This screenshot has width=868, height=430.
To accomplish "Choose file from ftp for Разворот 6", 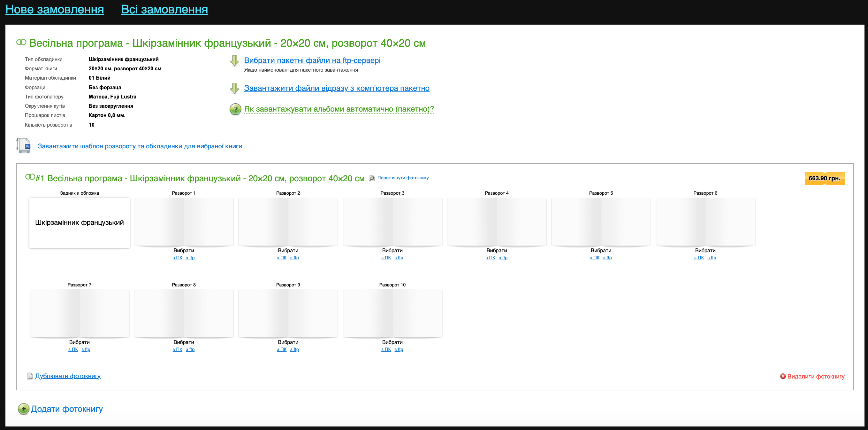I will (x=712, y=258).
